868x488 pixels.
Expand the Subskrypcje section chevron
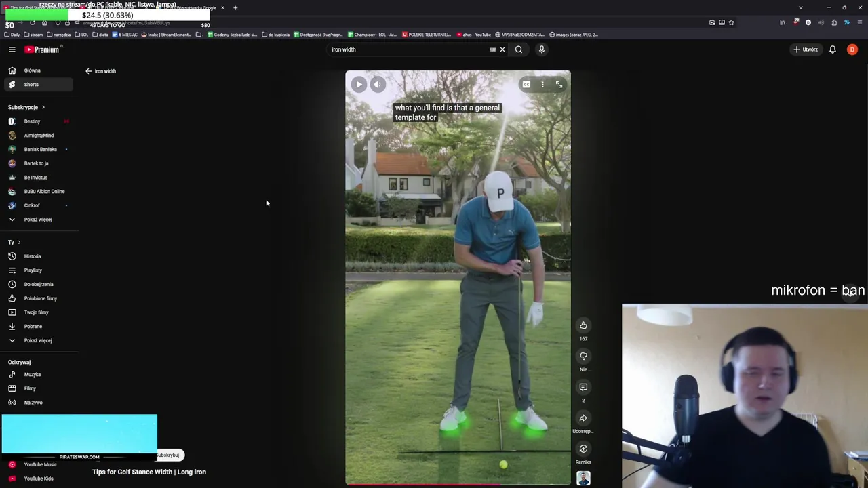tap(43, 107)
